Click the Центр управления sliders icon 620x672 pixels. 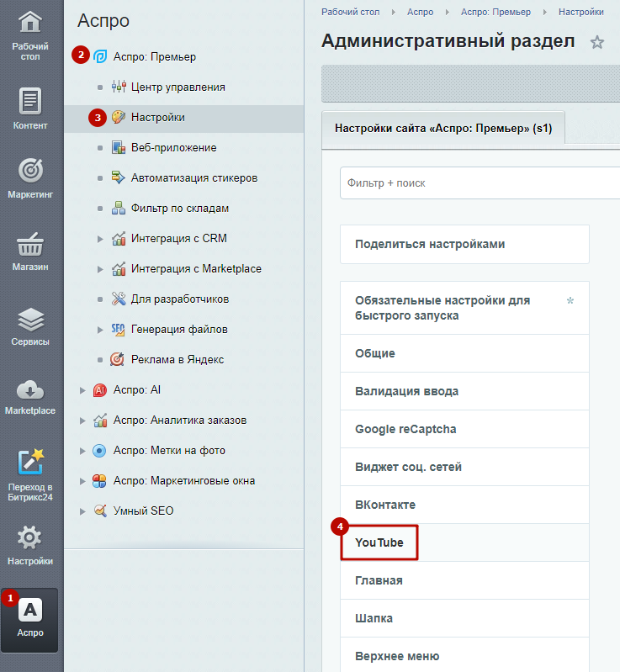119,87
